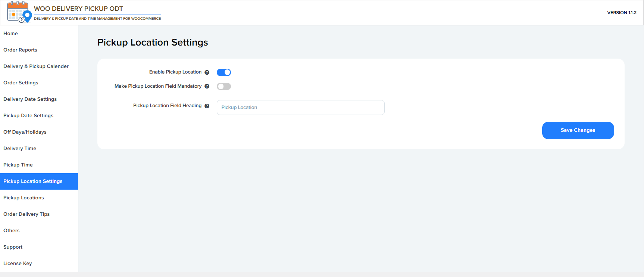Select Off Days/Holidays menu entry

click(x=25, y=132)
